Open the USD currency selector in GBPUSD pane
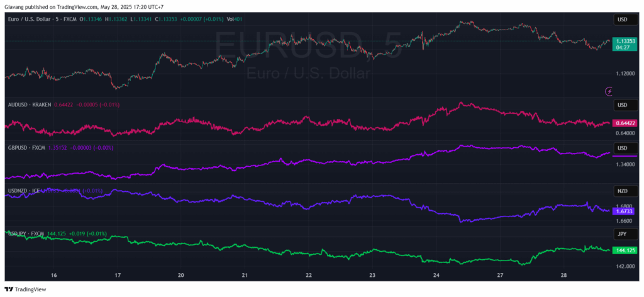The height and width of the screenshot is (297, 644). coord(623,148)
